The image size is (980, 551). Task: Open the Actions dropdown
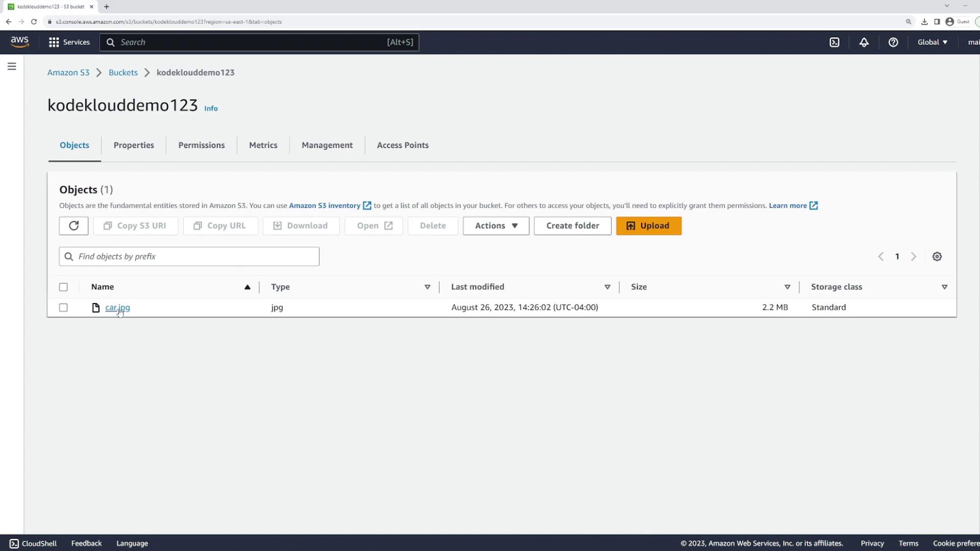pyautogui.click(x=496, y=226)
